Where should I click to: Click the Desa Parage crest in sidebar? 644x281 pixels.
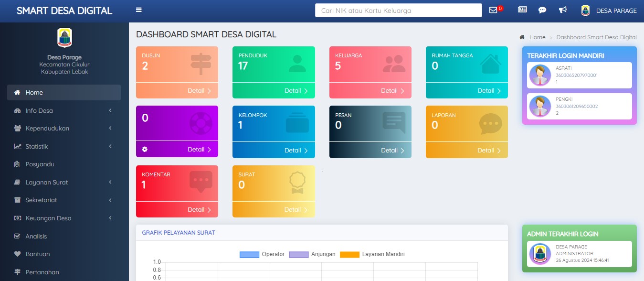pyautogui.click(x=64, y=38)
